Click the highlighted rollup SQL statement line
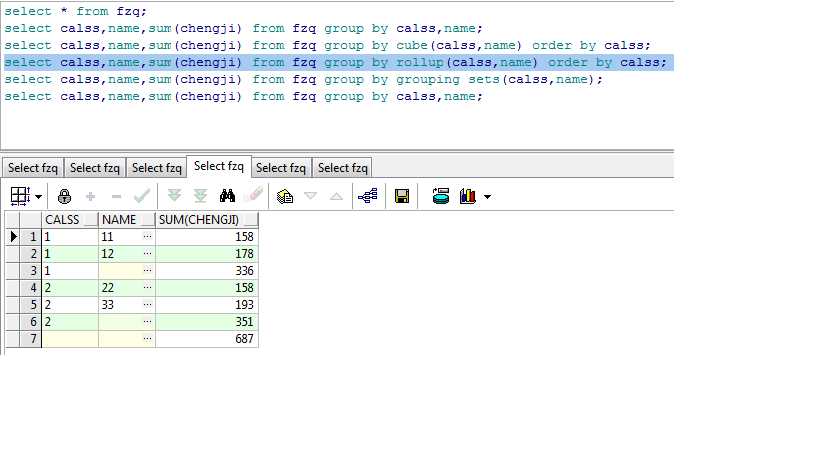The width and height of the screenshot is (819, 460). point(336,63)
